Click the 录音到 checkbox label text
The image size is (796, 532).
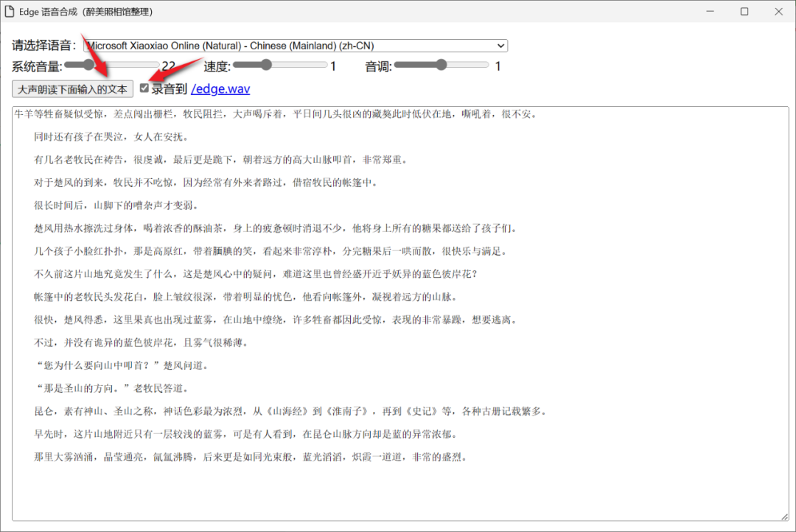pyautogui.click(x=170, y=89)
